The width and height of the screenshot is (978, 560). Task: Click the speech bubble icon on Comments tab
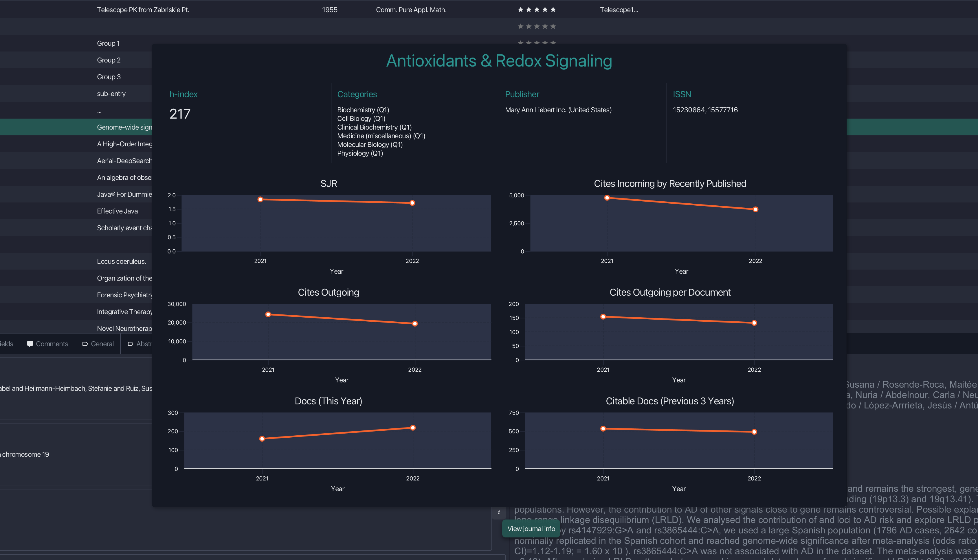pos(30,344)
